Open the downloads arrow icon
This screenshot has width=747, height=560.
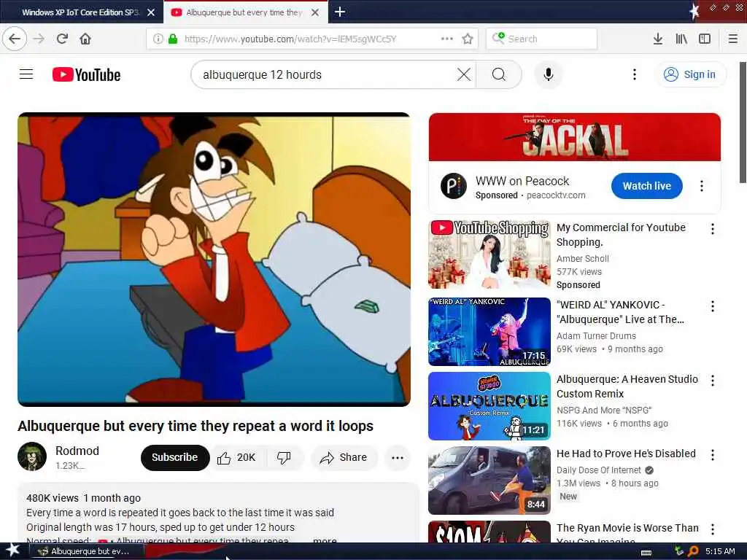658,39
